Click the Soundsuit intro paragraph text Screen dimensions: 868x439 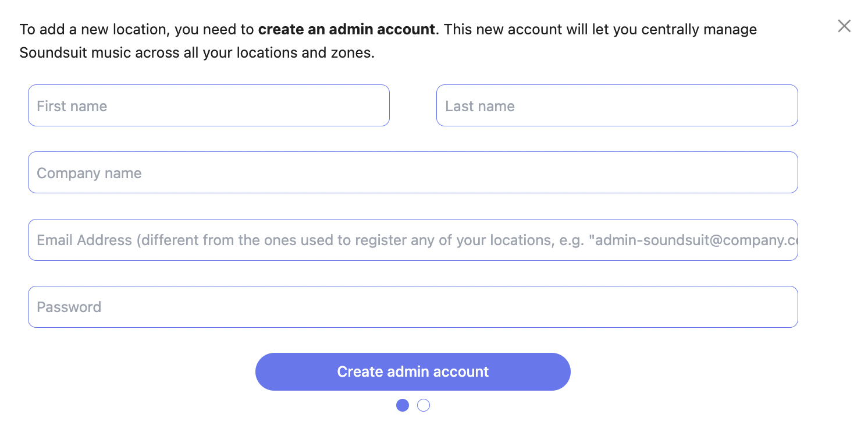(197, 53)
